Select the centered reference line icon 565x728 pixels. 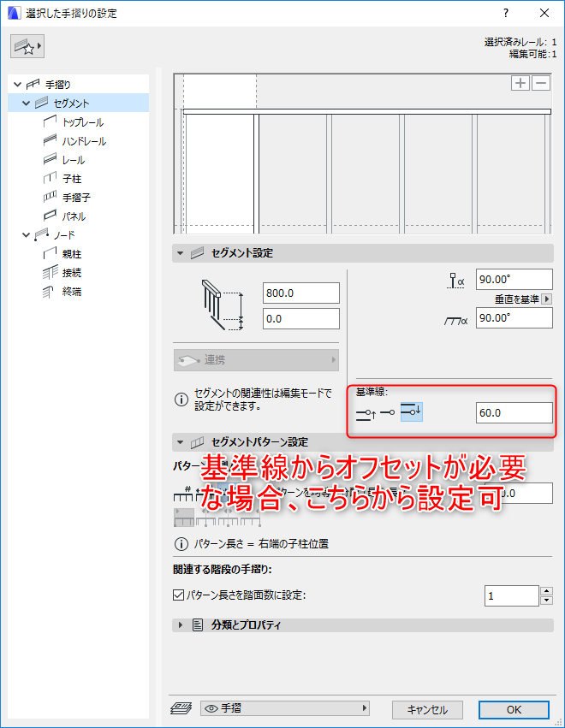click(x=388, y=412)
